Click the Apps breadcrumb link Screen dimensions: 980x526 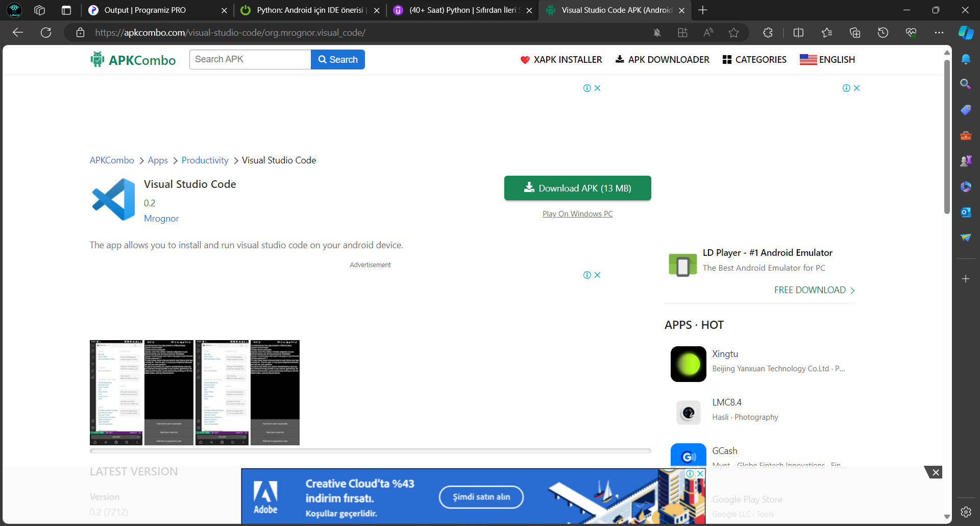tap(158, 160)
